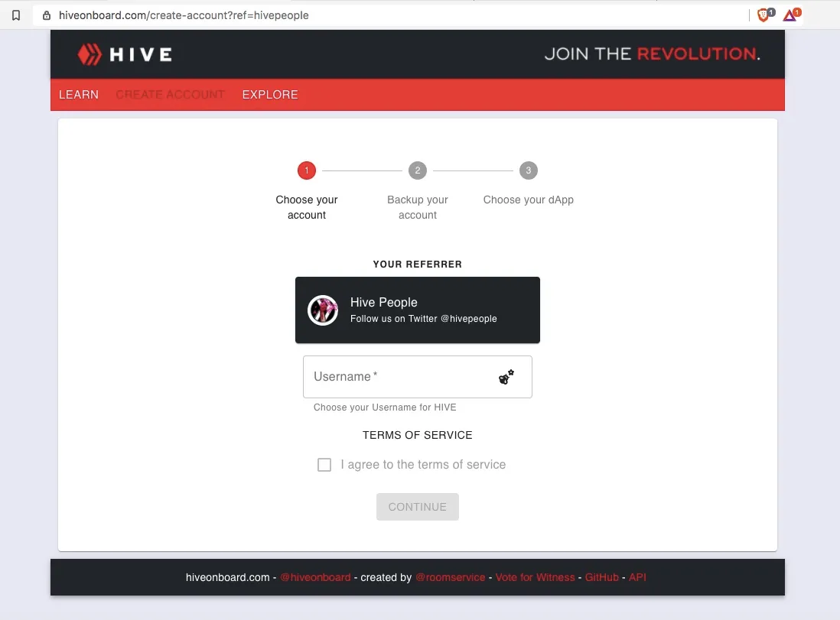Screen dimensions: 840x620
Task: Open the @hiveonboard footer link
Action: [315, 577]
